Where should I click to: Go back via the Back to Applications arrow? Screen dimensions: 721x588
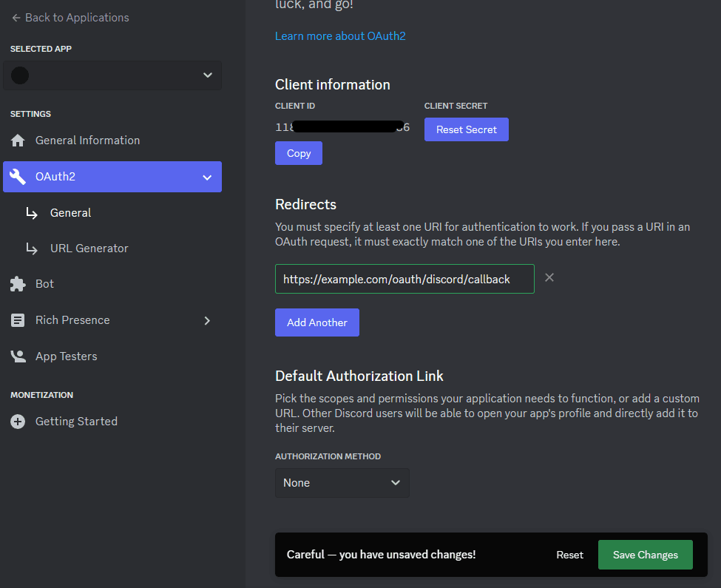pos(16,18)
